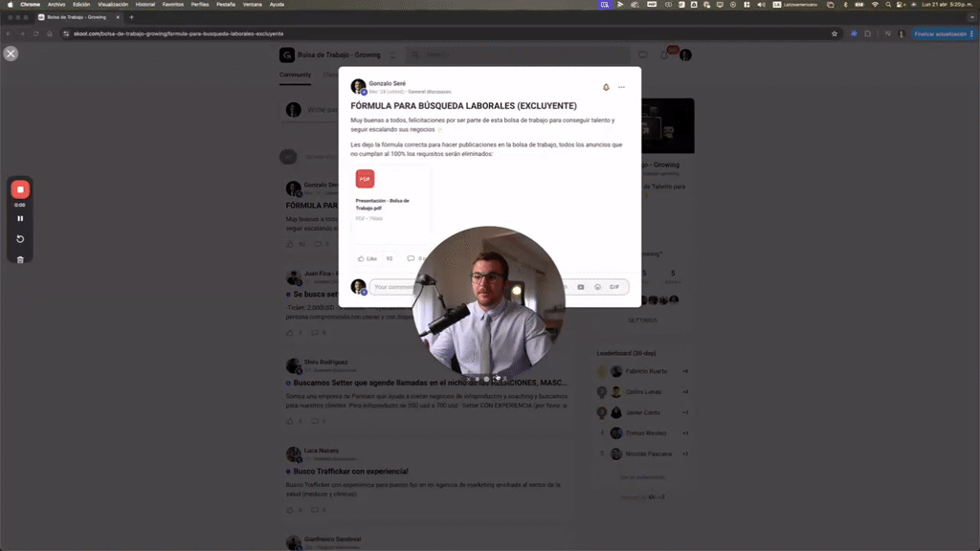
Task: Open the Bolsa de Trabajo - Growing group logo
Action: pos(287,55)
